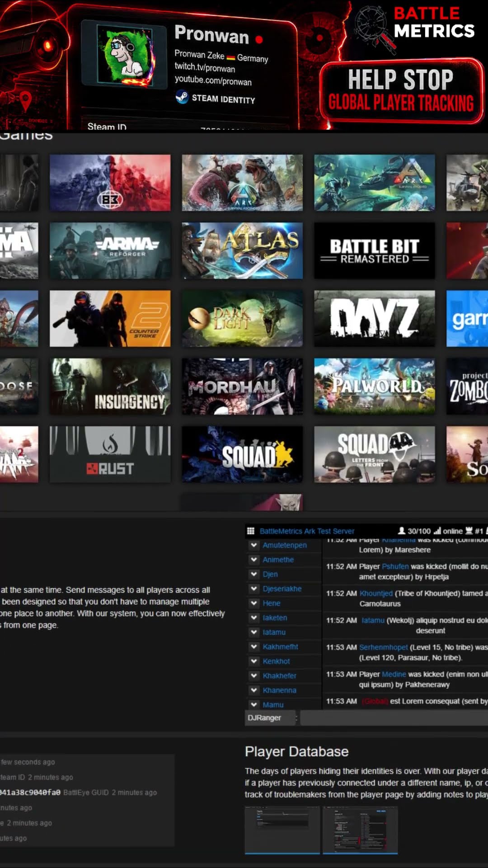The height and width of the screenshot is (868, 488).
Task: Select the Squad 44 game tile
Action: coord(375,454)
